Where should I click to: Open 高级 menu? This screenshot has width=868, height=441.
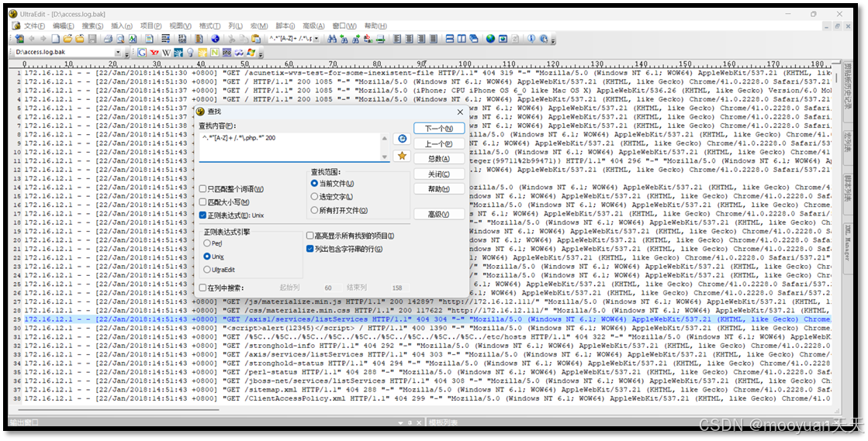313,26
